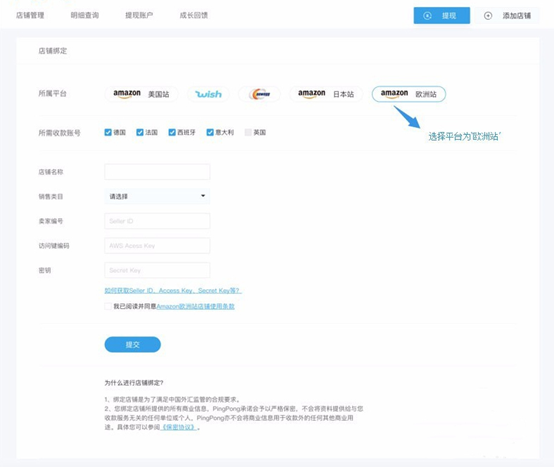
Task: Open the 保密协议 link
Action: (x=178, y=427)
